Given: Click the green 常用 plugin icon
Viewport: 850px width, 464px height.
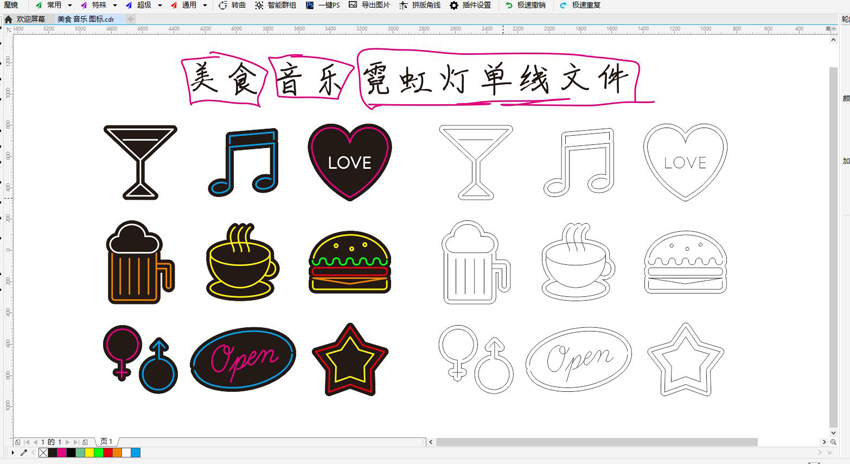Looking at the screenshot, I should click(x=38, y=5).
